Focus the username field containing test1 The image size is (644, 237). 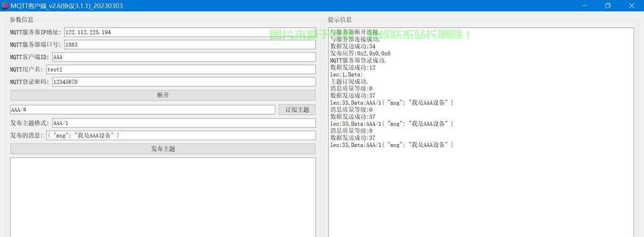coord(181,69)
